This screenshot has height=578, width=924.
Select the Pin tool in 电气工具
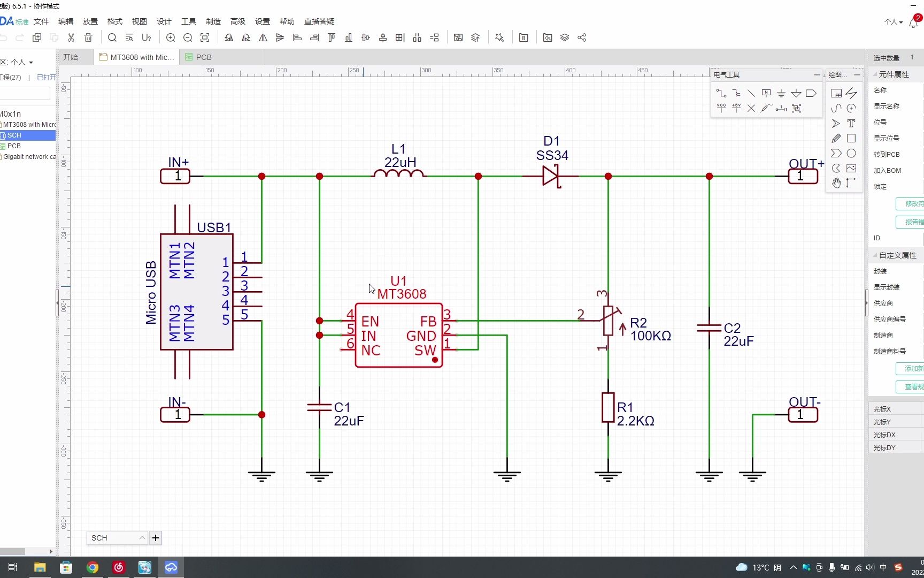point(781,108)
